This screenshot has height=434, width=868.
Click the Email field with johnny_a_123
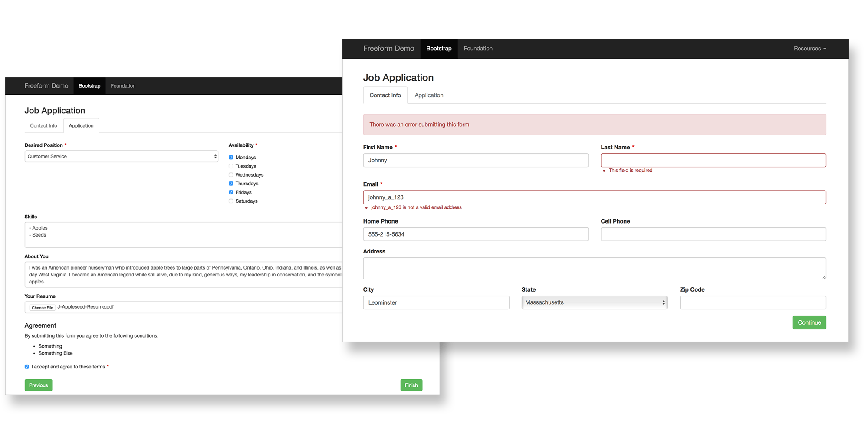[595, 197]
